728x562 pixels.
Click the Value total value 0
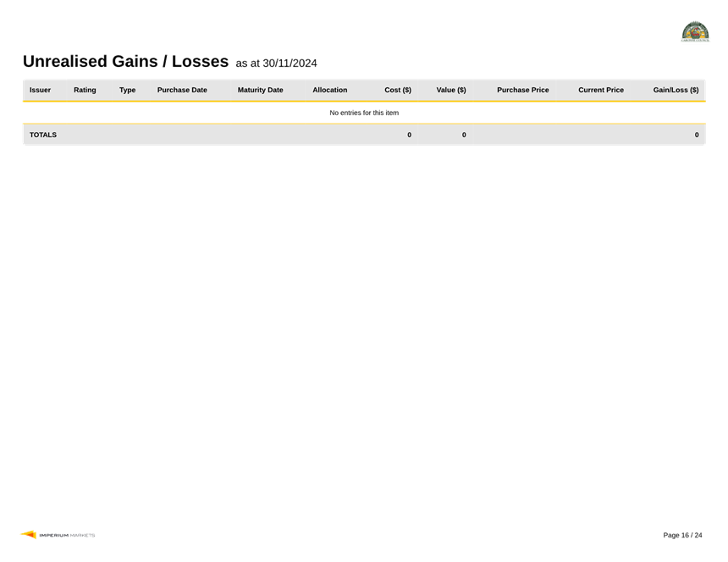click(464, 135)
